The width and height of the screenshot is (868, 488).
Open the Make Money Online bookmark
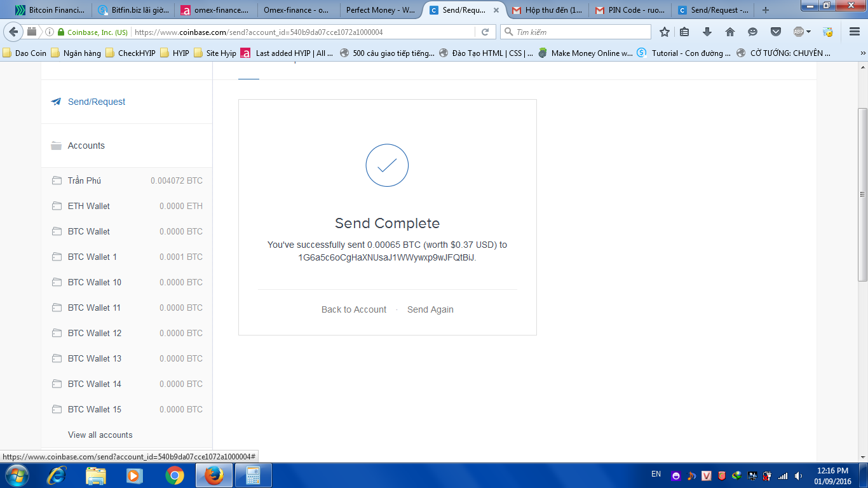(585, 53)
